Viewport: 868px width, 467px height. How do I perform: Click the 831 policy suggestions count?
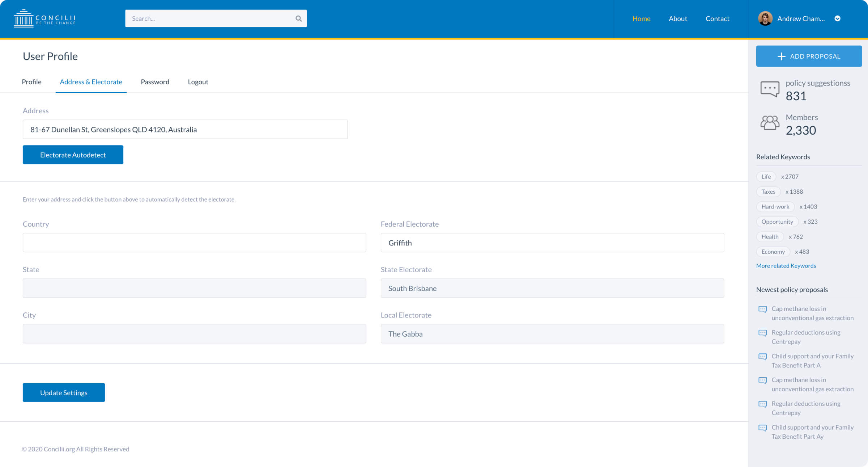pyautogui.click(x=796, y=96)
